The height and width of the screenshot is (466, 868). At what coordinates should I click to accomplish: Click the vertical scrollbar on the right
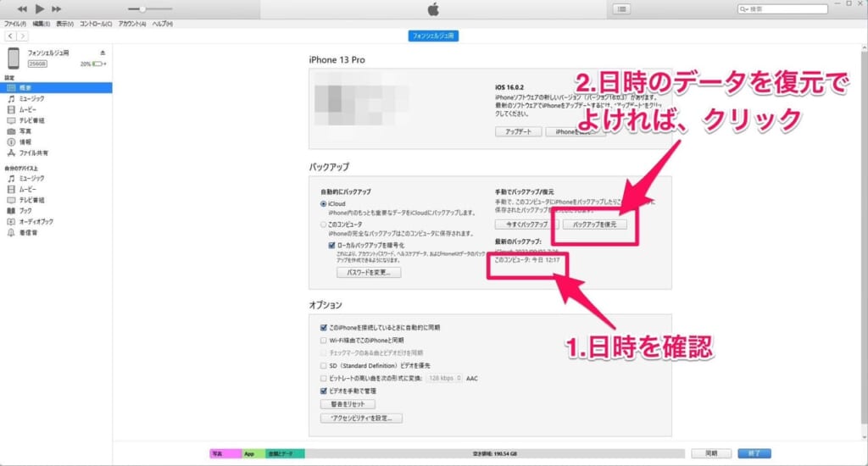(x=864, y=238)
